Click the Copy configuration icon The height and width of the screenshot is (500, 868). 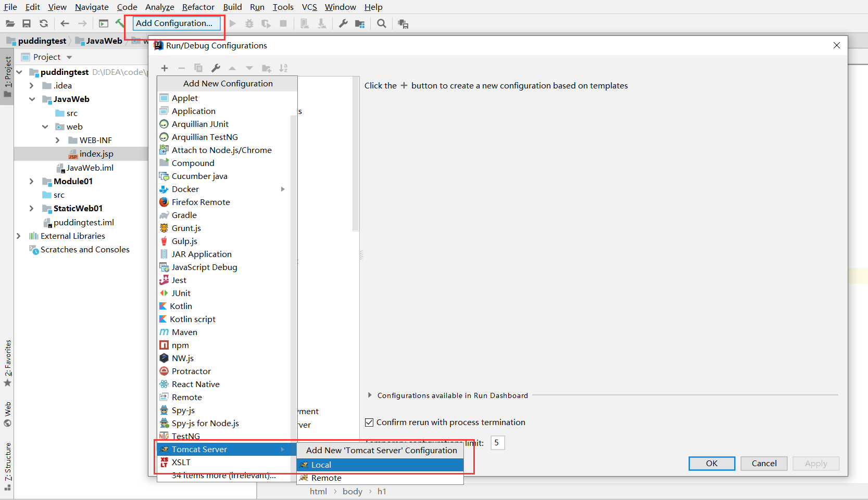point(198,68)
